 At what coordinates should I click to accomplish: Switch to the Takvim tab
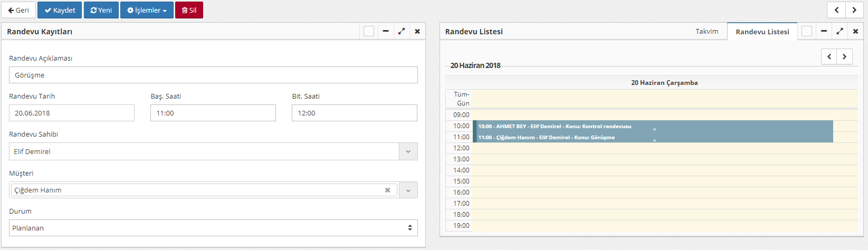[x=707, y=32]
